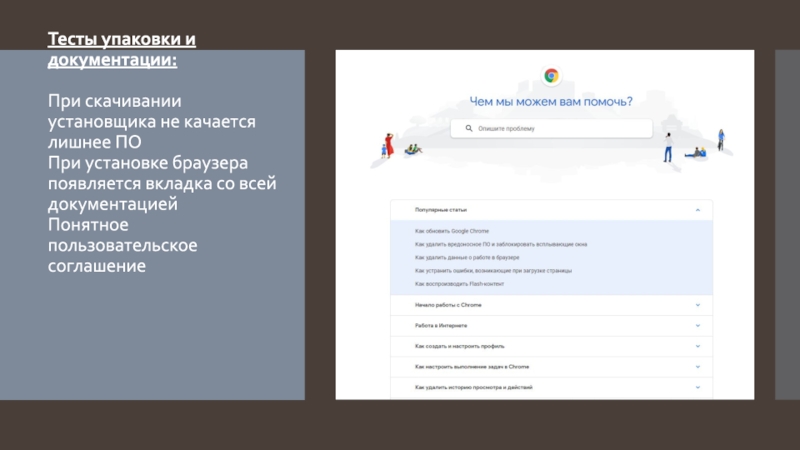Expand 'Как создать и настроить профиль' chevron

(697, 346)
